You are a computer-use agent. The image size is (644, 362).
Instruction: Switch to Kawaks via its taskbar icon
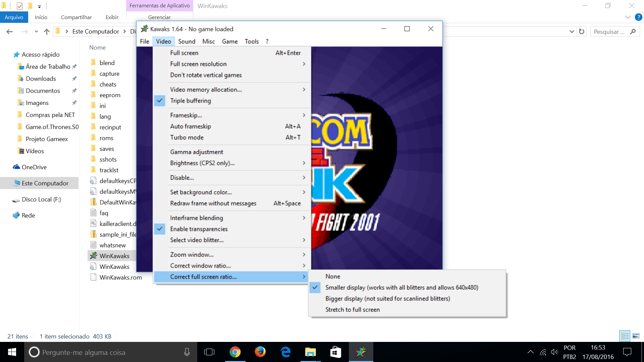(361, 352)
